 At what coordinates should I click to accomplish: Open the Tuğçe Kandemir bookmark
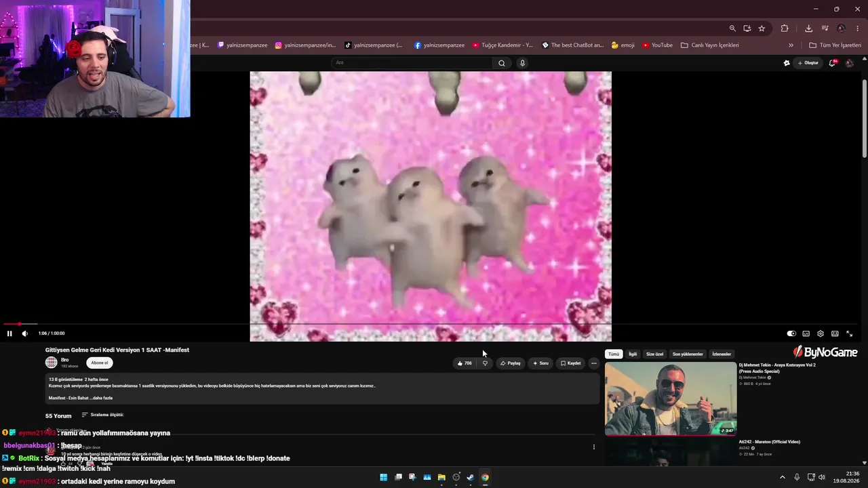click(502, 45)
